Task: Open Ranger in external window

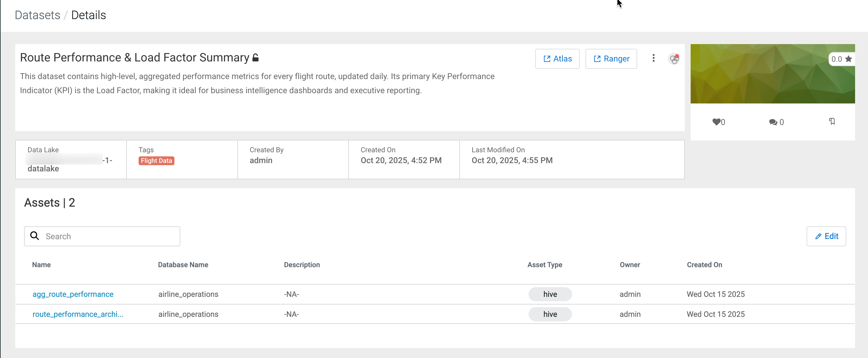Action: tap(611, 59)
